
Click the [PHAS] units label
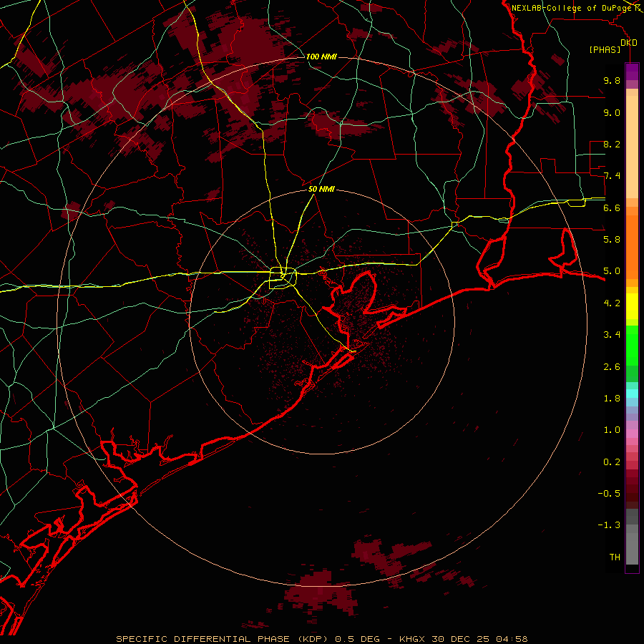click(605, 49)
